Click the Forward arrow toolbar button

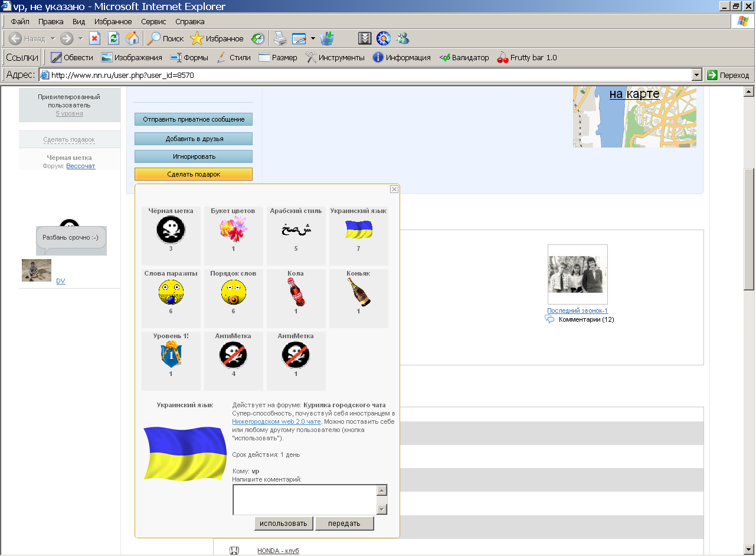tap(67, 39)
